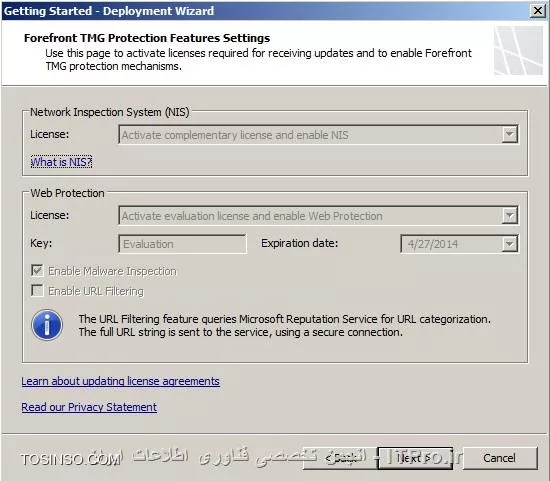This screenshot has width=550, height=481.
Task: Click the Next button
Action: 415,458
